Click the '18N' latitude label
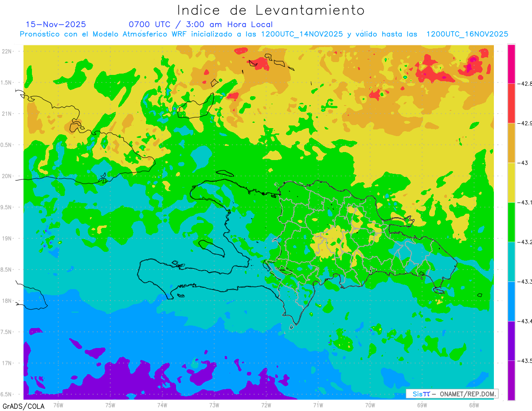 tap(8, 301)
